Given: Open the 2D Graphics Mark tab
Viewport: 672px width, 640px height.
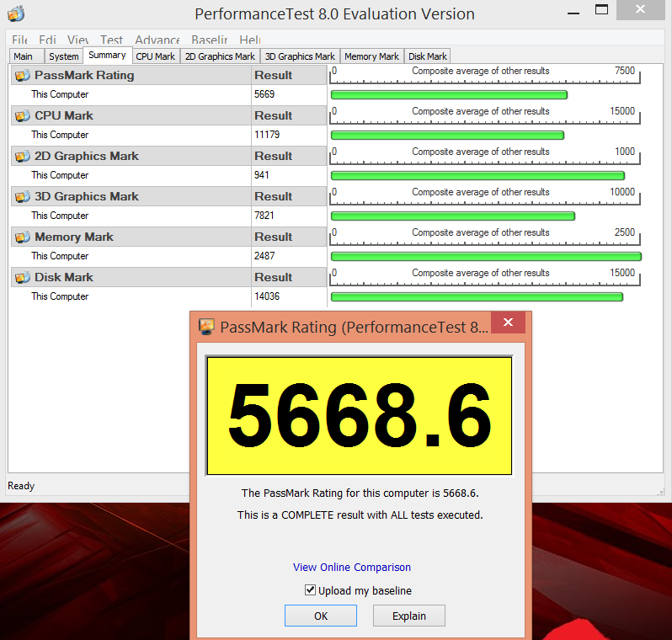Looking at the screenshot, I should coord(220,56).
